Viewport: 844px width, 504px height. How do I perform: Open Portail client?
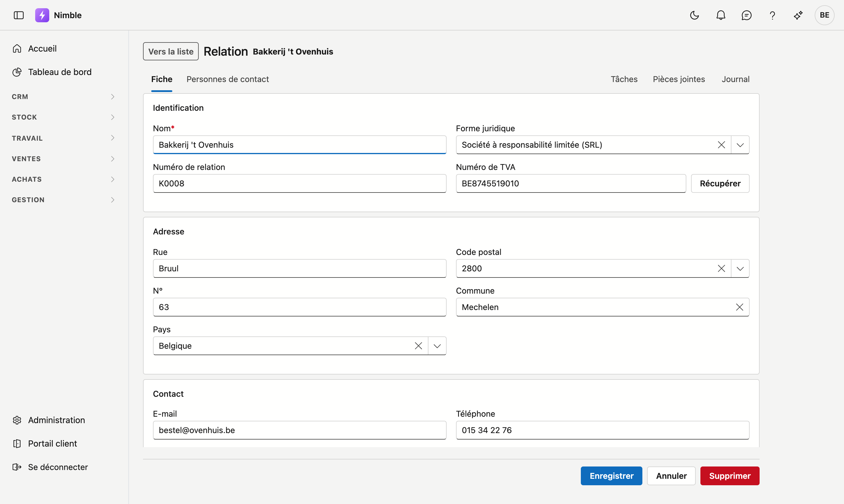(45, 444)
